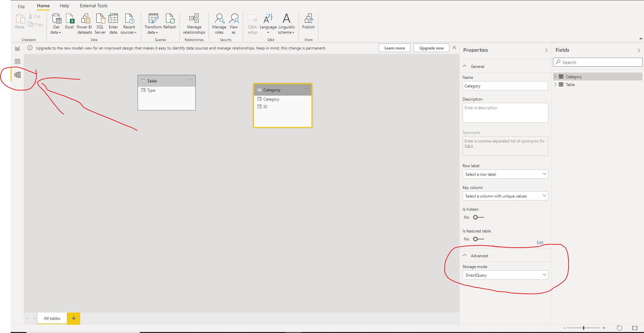
Task: Connect to SQL Server
Action: tap(100, 24)
